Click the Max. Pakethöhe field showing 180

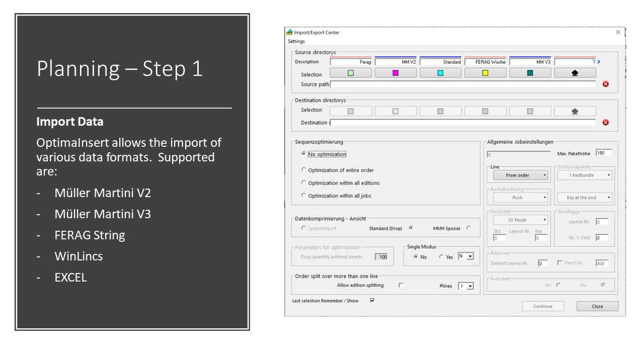click(x=603, y=153)
